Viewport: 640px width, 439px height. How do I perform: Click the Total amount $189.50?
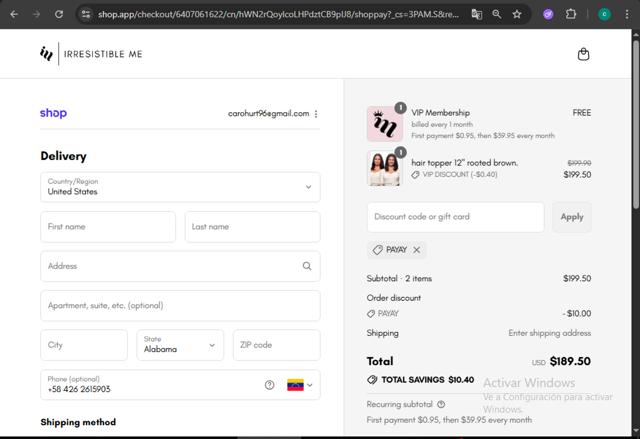(570, 361)
